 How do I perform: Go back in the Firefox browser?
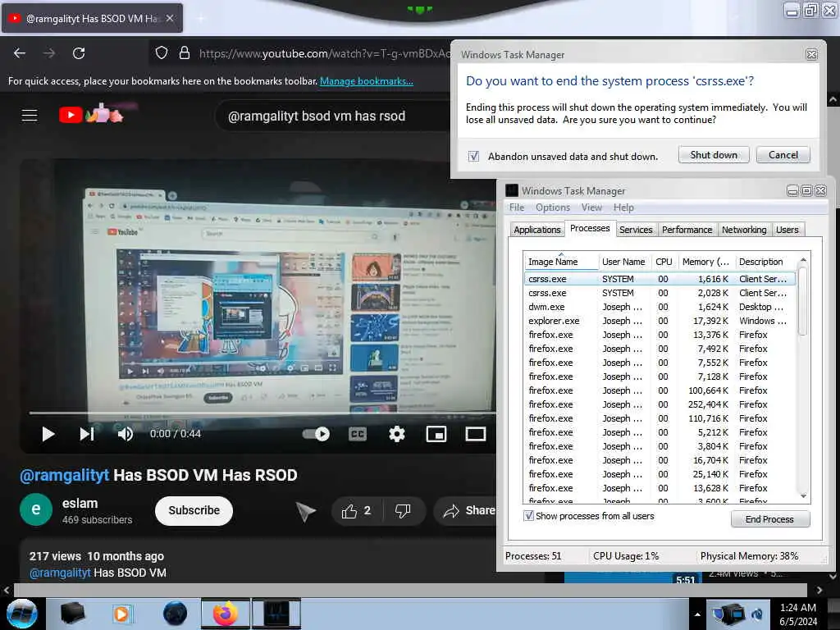[x=20, y=53]
